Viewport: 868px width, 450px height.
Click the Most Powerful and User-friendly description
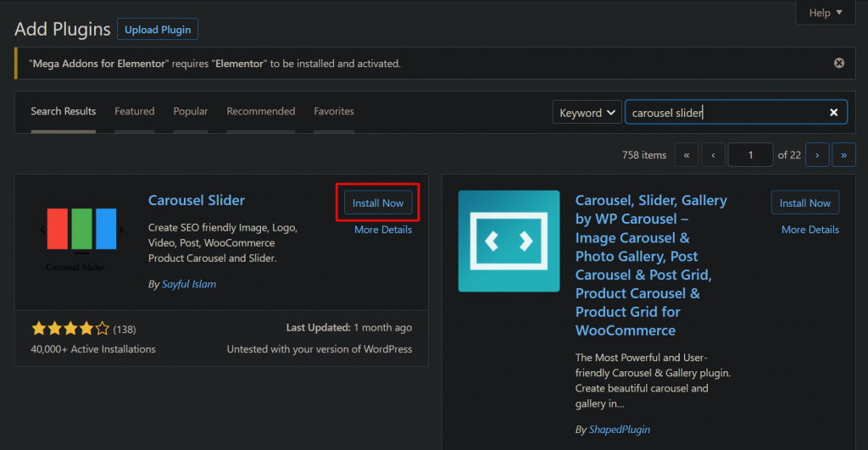654,381
